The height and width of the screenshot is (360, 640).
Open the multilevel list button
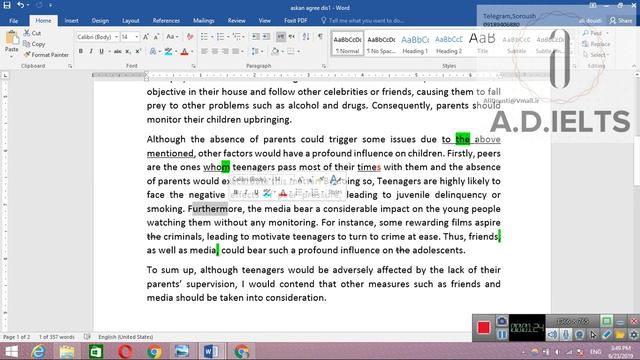pyautogui.click(x=236, y=37)
